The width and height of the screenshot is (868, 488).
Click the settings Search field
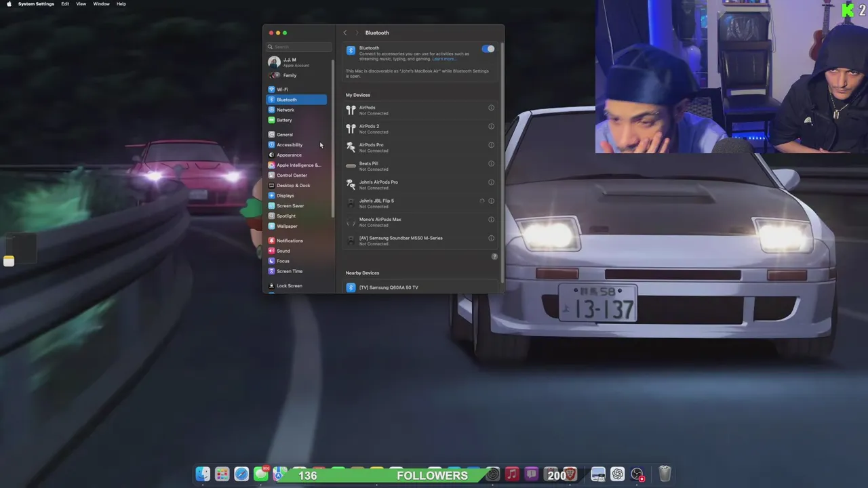point(298,47)
